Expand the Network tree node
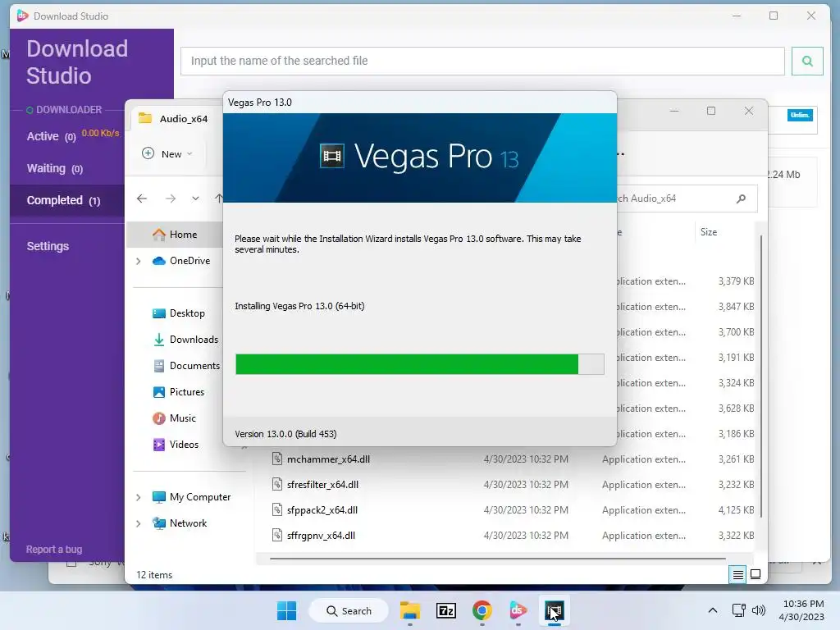The height and width of the screenshot is (630, 840). (138, 523)
